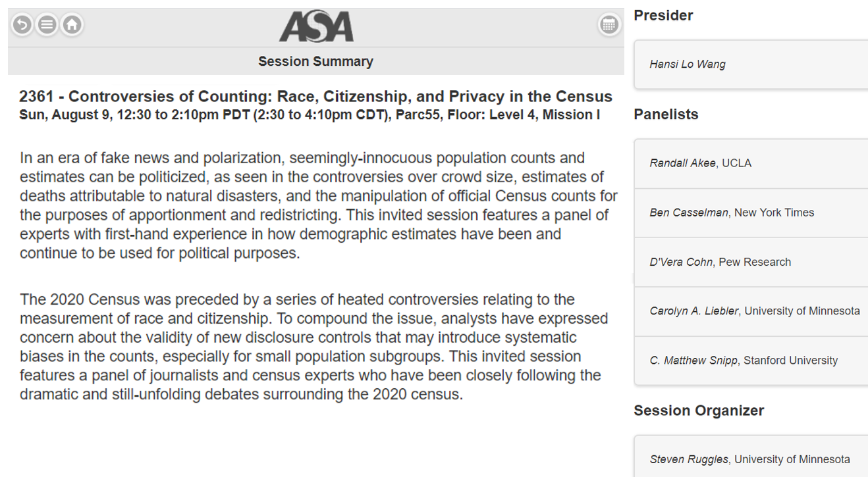Select Carolyn A. Liebler panelist row
The height and width of the screenshot is (477, 868).
click(751, 311)
